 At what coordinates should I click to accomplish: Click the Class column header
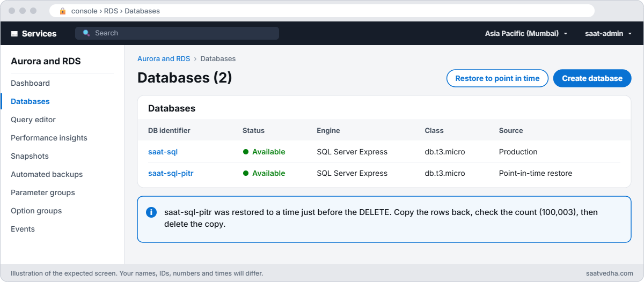(x=434, y=130)
